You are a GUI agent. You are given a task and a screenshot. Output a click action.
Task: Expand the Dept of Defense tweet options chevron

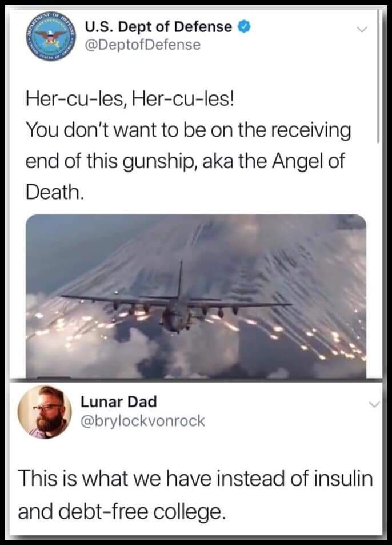pos(362,29)
